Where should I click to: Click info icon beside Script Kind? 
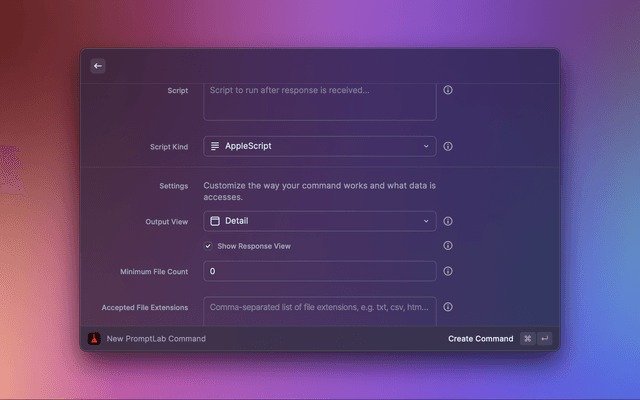click(448, 146)
